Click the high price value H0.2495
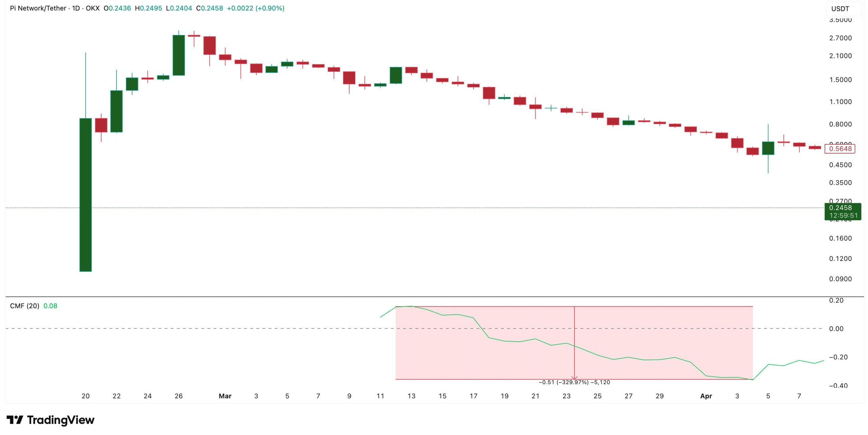Viewport: 868px width, 435px height. (x=148, y=8)
